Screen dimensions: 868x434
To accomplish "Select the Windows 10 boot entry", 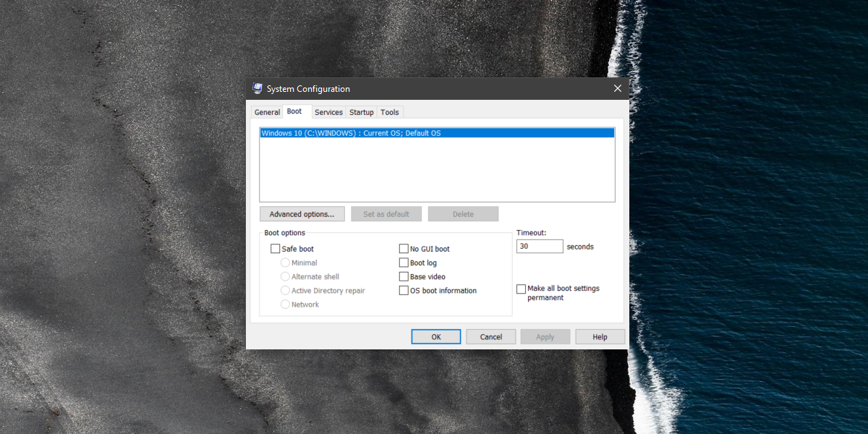I will click(x=437, y=133).
